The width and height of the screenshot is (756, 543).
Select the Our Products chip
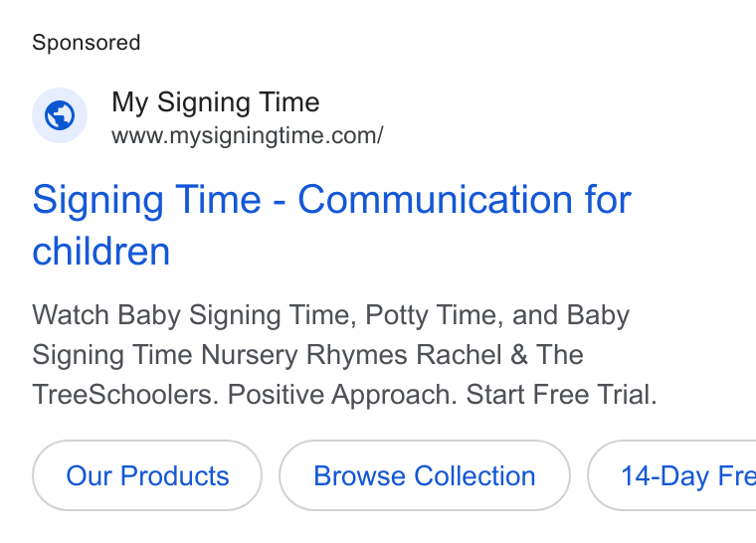pos(147,475)
